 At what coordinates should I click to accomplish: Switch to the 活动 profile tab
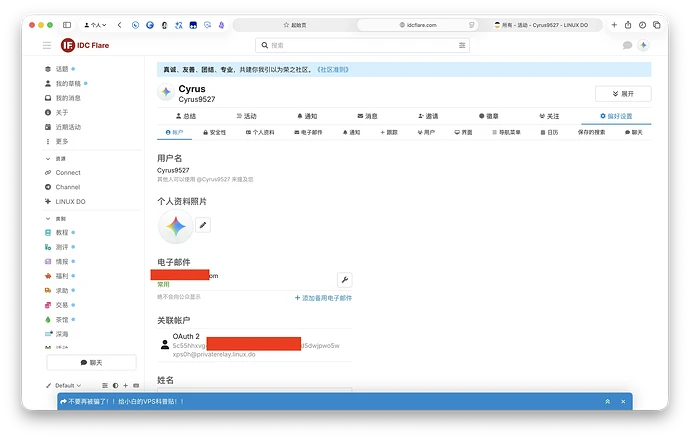pos(246,116)
